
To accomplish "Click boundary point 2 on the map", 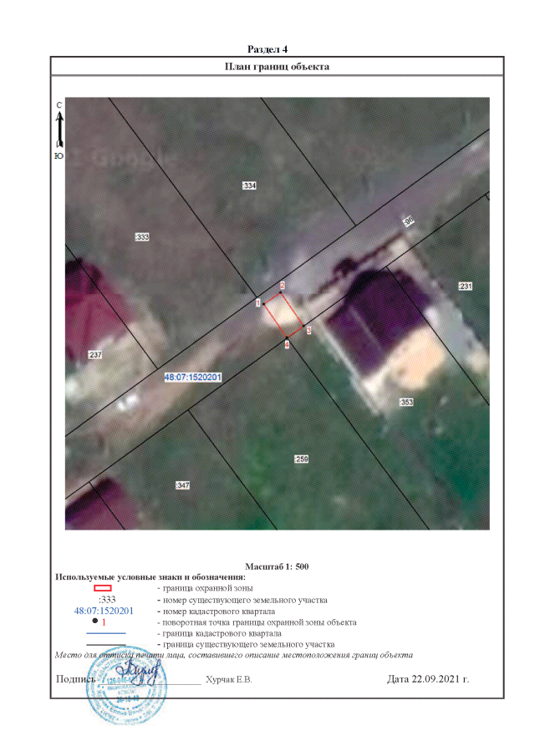I will tap(283, 287).
